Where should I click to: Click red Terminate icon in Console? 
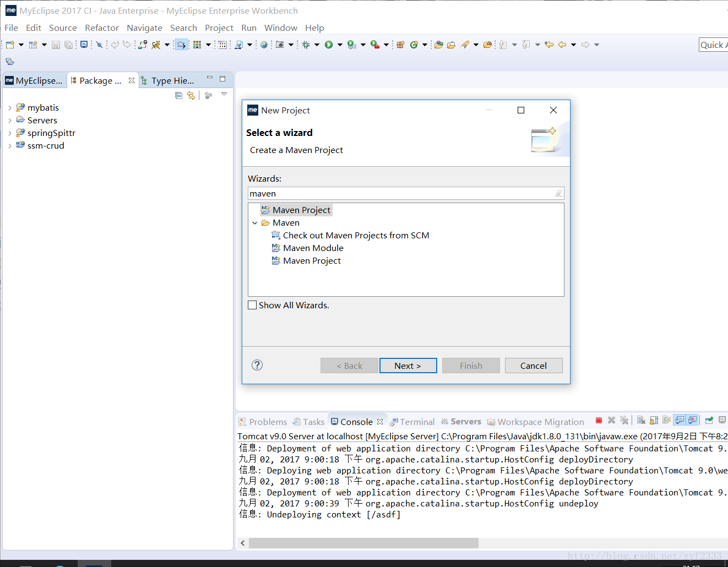599,421
